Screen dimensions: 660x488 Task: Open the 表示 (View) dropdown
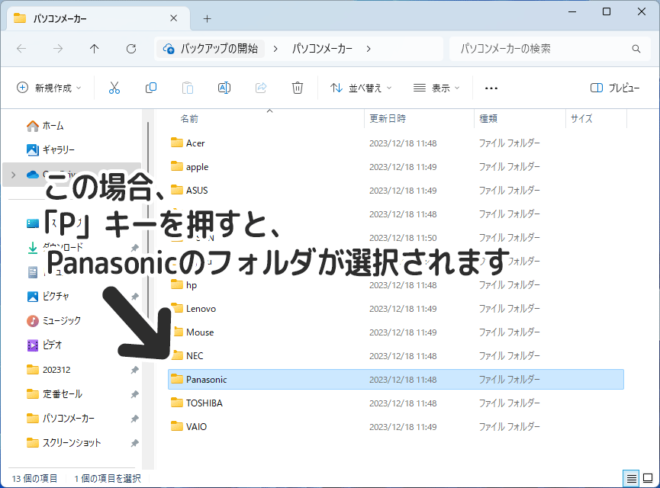pos(436,88)
